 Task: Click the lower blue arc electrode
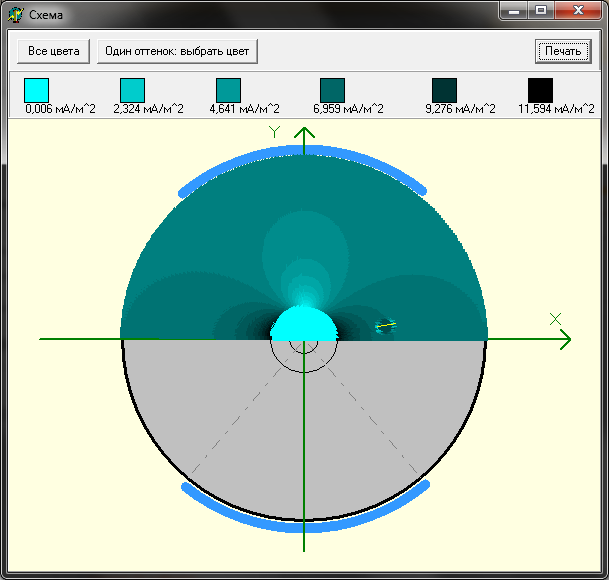pyautogui.click(x=305, y=526)
